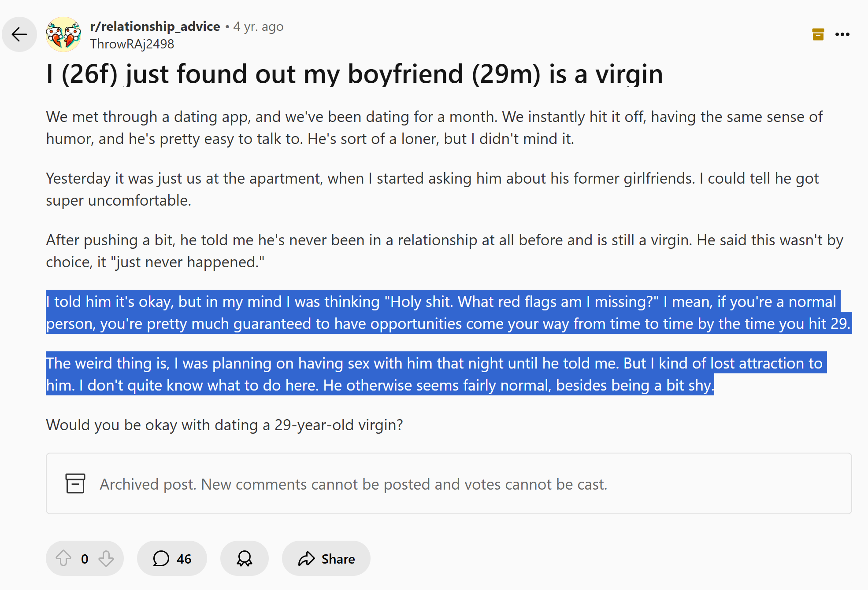Click the Share arrow icon
Viewport: 868px width, 590px height.
click(x=306, y=558)
